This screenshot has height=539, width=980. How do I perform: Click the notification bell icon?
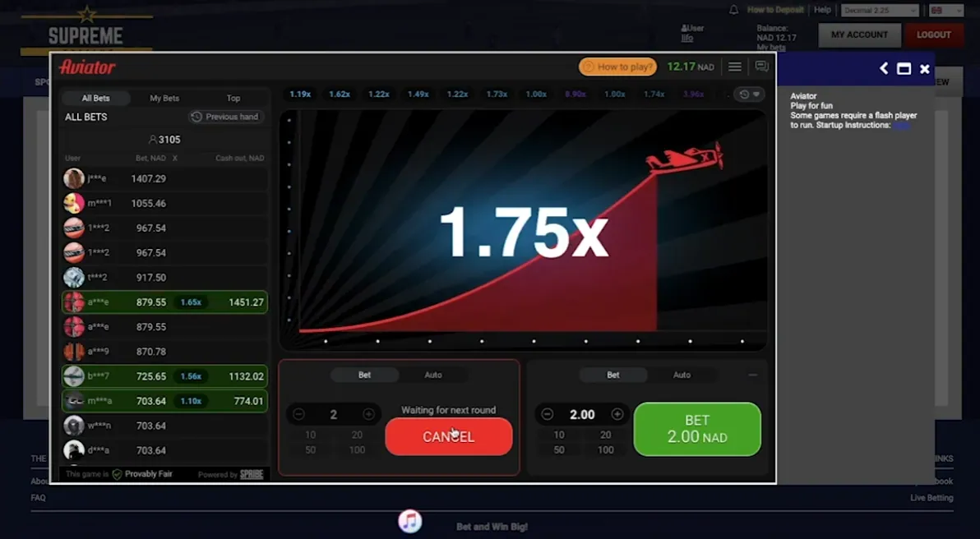pos(733,10)
